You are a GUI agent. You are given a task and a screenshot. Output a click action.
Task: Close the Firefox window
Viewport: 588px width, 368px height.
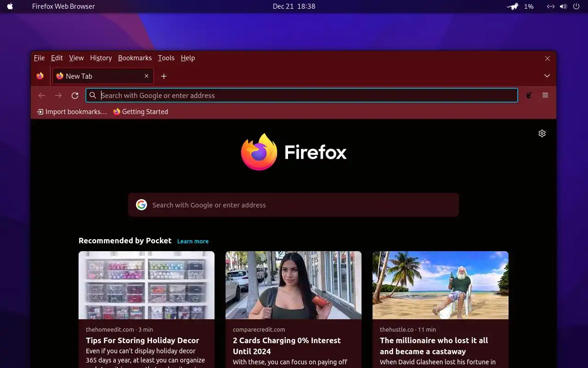click(548, 58)
